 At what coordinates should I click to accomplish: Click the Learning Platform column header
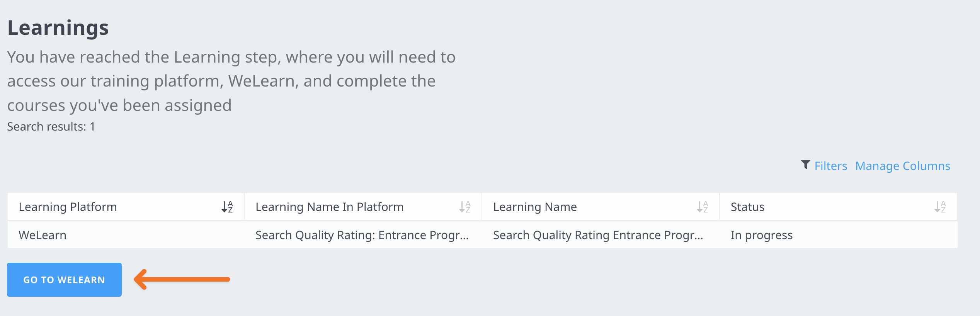point(68,207)
